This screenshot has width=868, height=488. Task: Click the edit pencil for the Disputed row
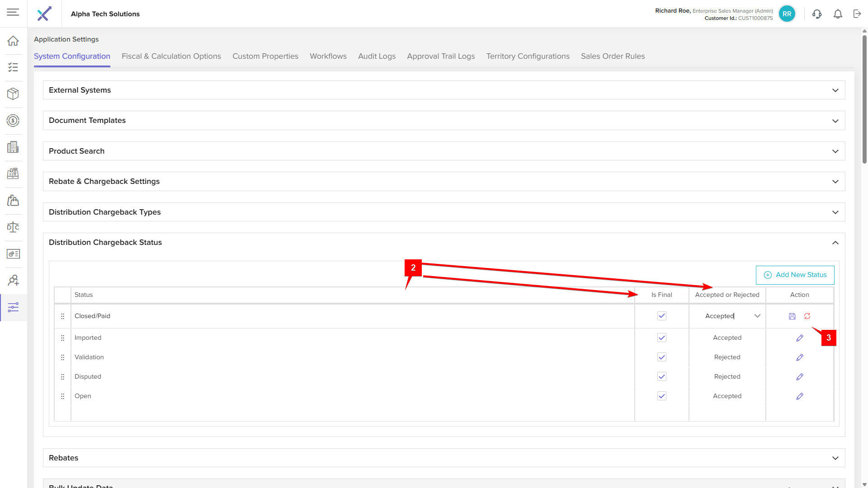800,377
